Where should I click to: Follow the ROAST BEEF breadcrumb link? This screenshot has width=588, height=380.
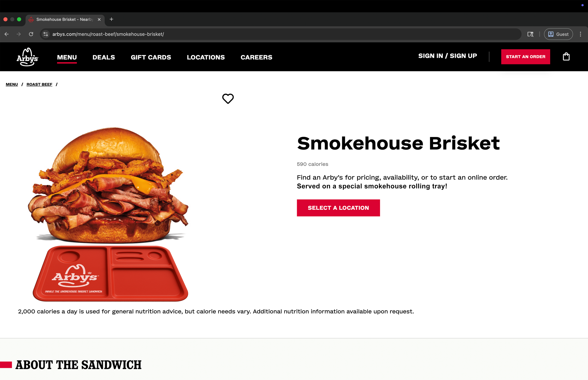coord(39,84)
